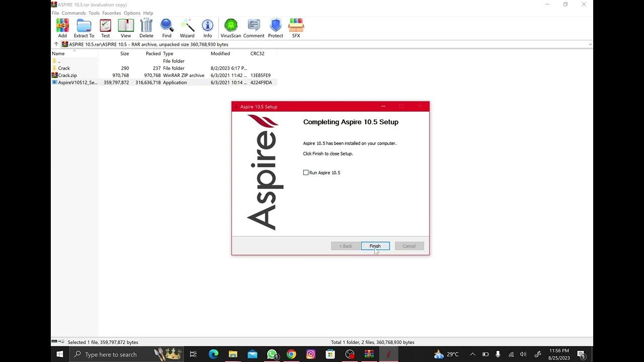Click the Comment toolbar icon
Image resolution: width=644 pixels, height=362 pixels.
coord(254,28)
